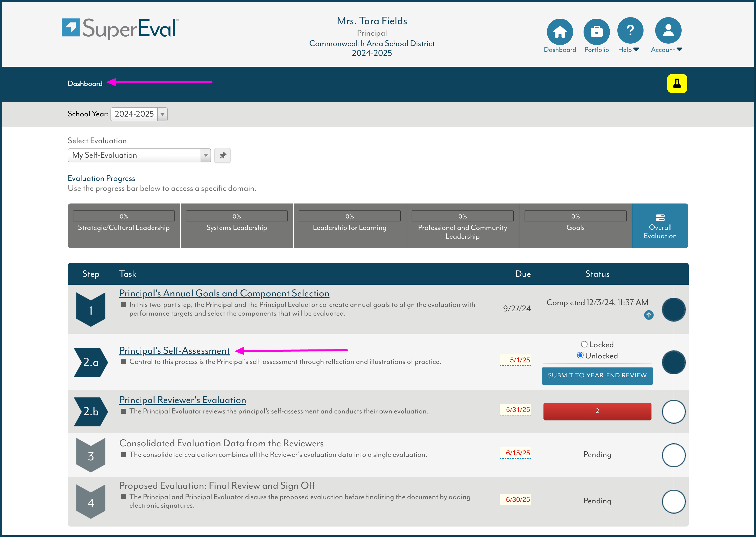The width and height of the screenshot is (756, 537).
Task: Open Overall Evaluation tile
Action: pos(660,226)
